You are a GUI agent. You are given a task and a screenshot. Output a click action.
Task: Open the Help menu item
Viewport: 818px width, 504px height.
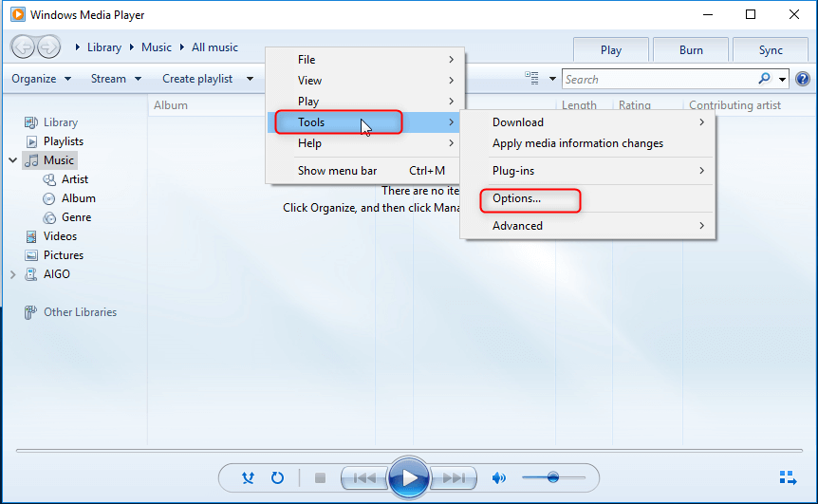point(363,143)
